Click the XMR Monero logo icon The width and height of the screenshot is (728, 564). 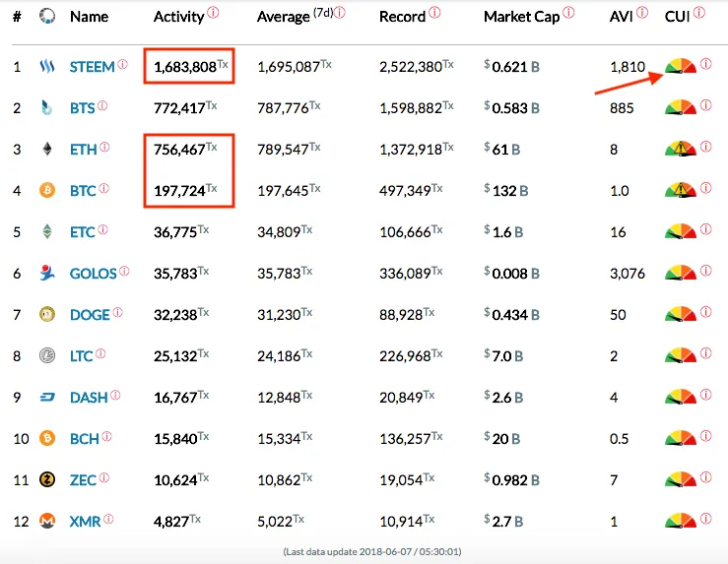pos(47,521)
